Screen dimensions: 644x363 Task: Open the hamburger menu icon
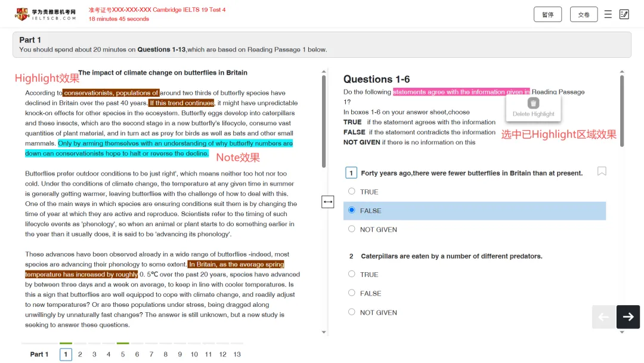(x=608, y=14)
